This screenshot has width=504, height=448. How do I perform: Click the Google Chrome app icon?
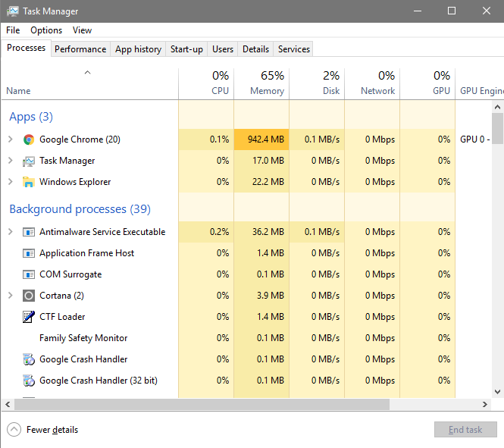[x=29, y=139]
